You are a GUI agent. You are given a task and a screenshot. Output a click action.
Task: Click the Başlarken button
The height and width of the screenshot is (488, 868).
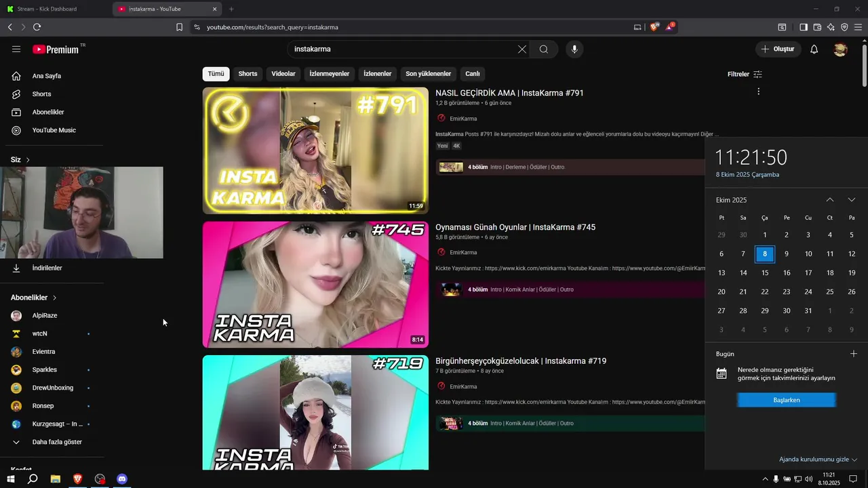click(787, 401)
